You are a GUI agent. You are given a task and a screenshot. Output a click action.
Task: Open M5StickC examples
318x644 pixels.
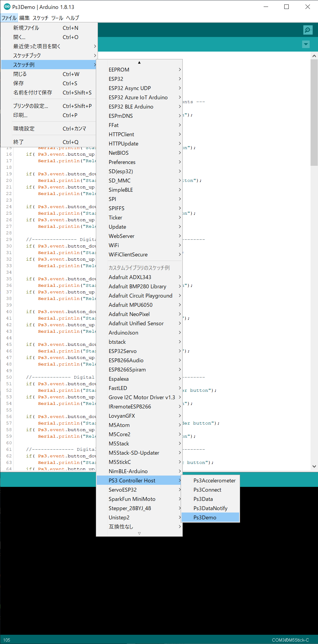tap(139, 462)
